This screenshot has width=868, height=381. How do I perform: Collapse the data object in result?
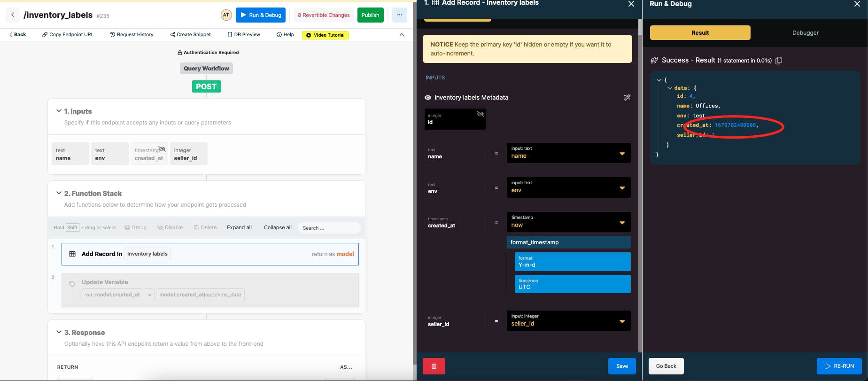[x=670, y=88]
